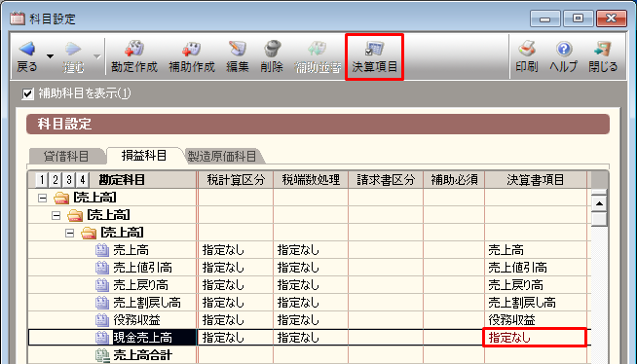Click the 編集 edit icon
This screenshot has width=637, height=364.
coord(238,49)
